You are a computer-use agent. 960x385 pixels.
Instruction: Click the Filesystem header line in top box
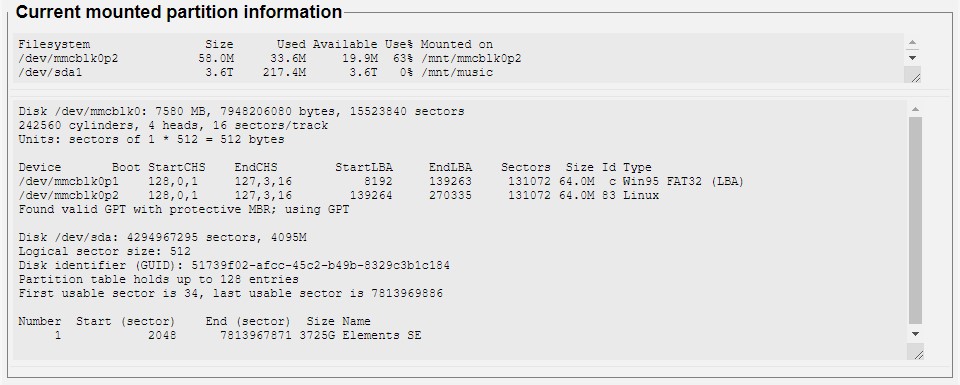[x=255, y=45]
